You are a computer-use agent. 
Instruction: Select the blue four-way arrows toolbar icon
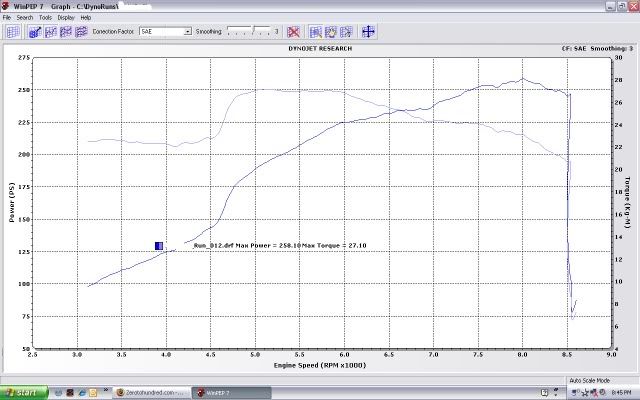pos(368,32)
